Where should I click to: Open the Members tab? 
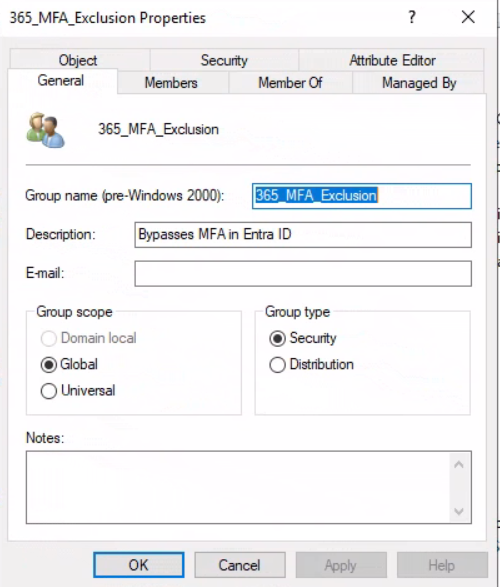coord(171,83)
